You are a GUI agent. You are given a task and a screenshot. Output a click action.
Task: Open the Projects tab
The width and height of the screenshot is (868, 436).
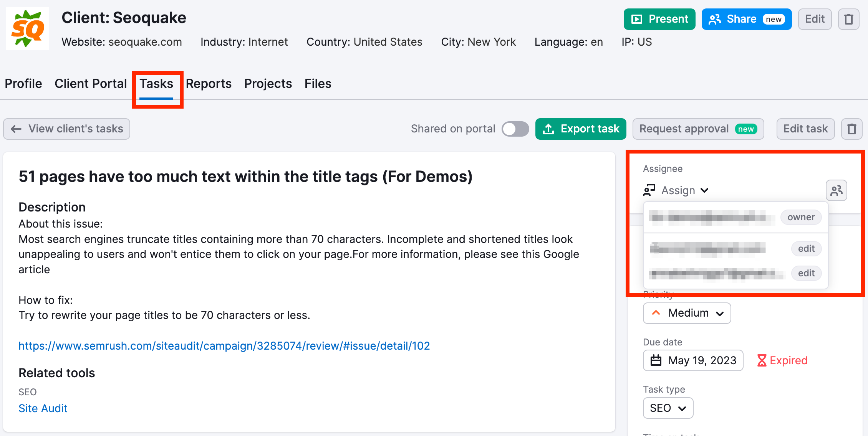[x=268, y=84]
